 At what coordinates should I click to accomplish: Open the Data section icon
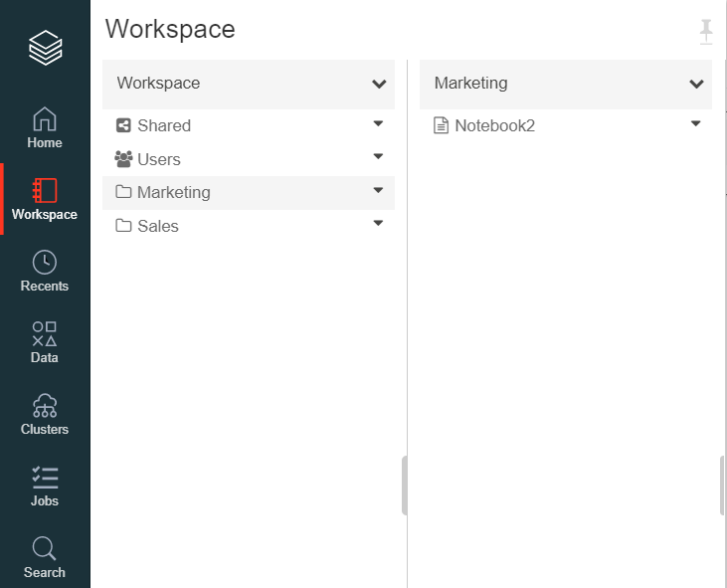pyautogui.click(x=45, y=334)
